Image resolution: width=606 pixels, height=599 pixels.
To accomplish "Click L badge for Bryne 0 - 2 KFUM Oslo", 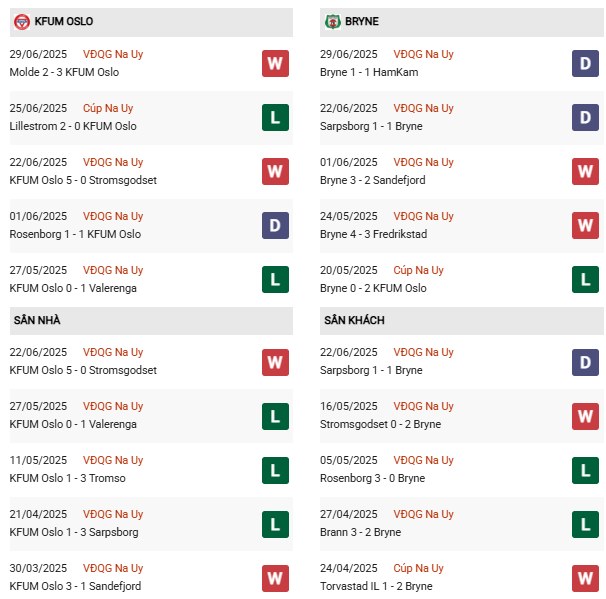I will pyautogui.click(x=585, y=280).
